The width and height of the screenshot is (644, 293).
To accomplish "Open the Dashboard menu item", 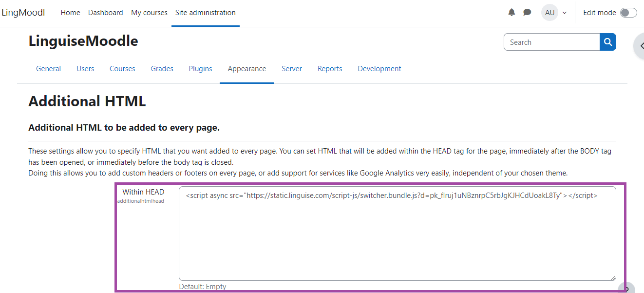I will tap(106, 13).
